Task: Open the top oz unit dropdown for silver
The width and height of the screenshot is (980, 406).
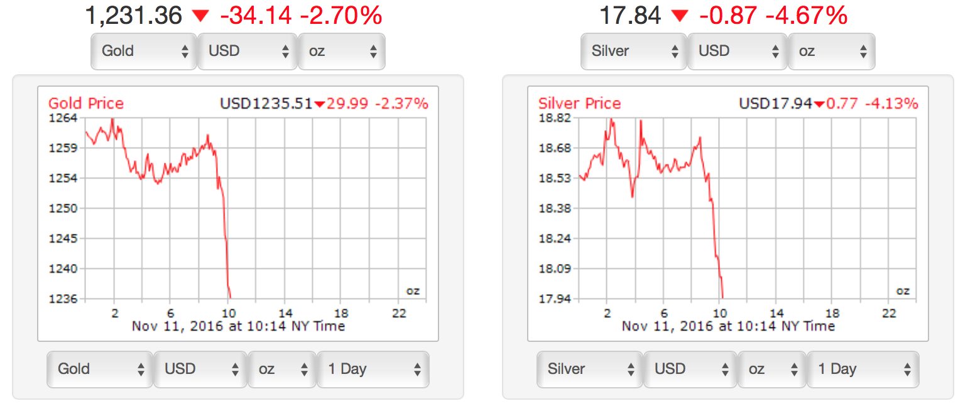Action: coord(832,51)
